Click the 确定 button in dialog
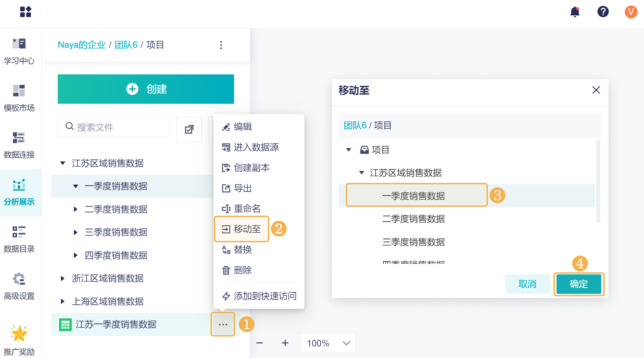The width and height of the screenshot is (644, 358). [x=578, y=284]
